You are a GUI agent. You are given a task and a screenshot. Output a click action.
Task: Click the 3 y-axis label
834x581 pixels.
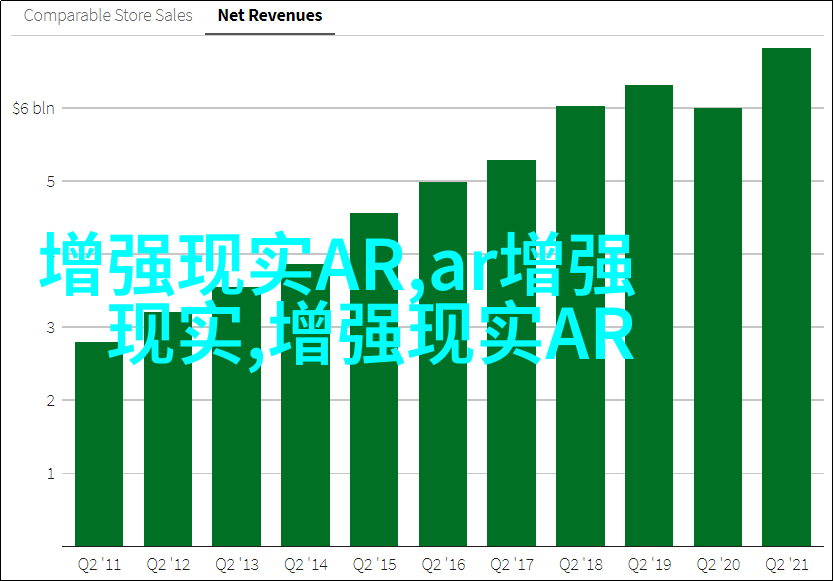point(51,328)
